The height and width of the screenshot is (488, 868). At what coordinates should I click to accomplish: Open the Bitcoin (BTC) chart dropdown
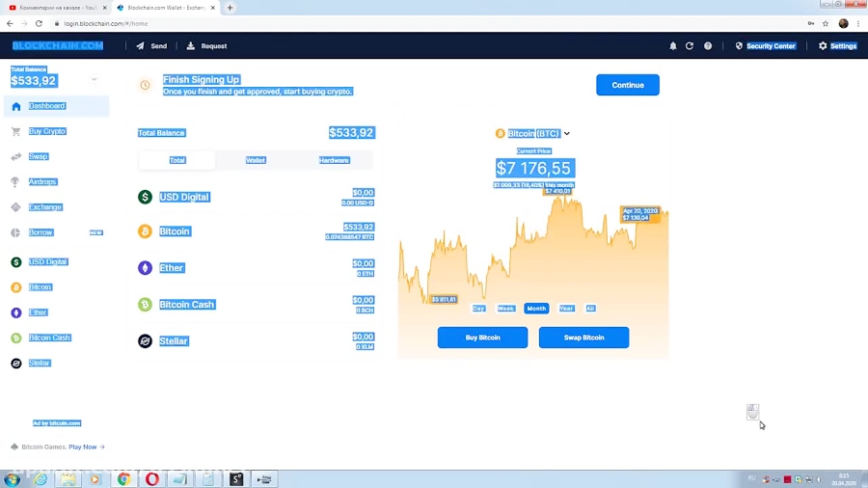tap(532, 133)
